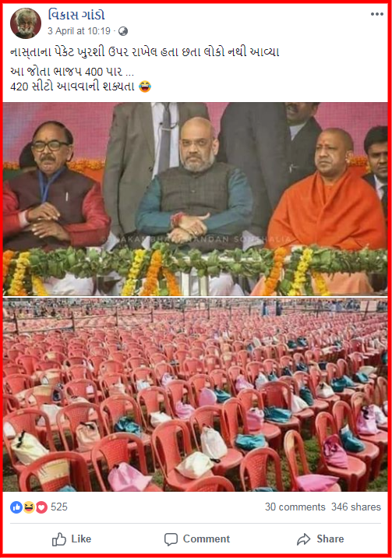Click the blue thumbs-up reaction icon
The width and height of the screenshot is (392, 558).
point(16,507)
